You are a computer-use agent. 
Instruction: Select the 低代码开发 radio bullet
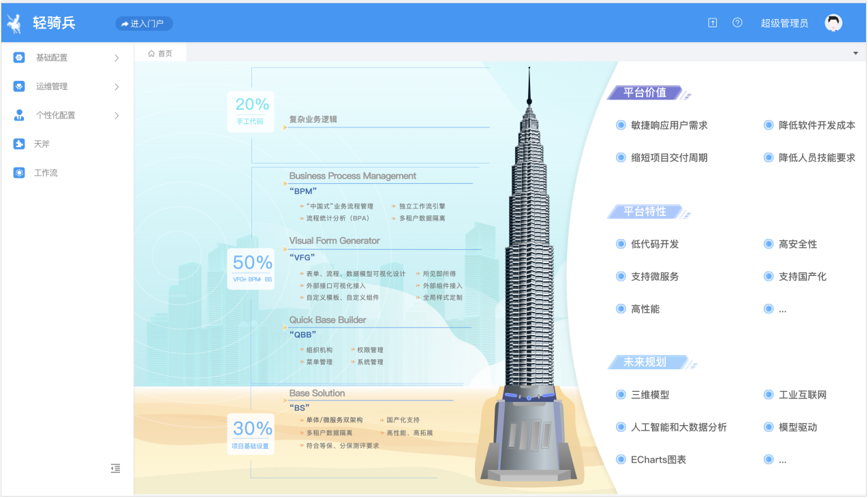pos(621,244)
